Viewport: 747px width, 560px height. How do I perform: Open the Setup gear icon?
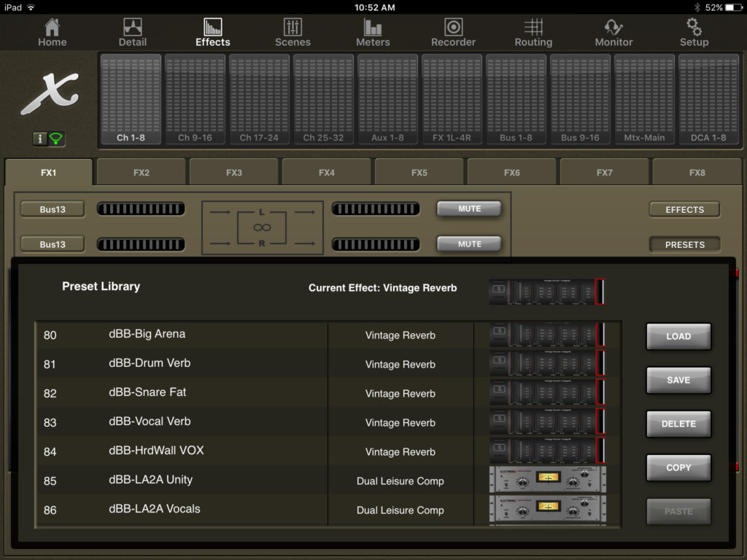(x=693, y=32)
